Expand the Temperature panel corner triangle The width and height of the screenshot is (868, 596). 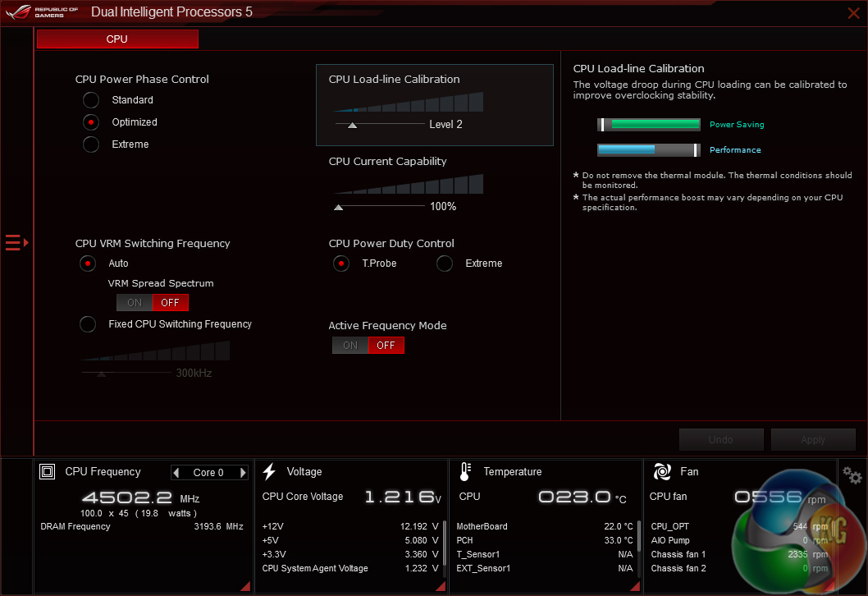coord(634,585)
